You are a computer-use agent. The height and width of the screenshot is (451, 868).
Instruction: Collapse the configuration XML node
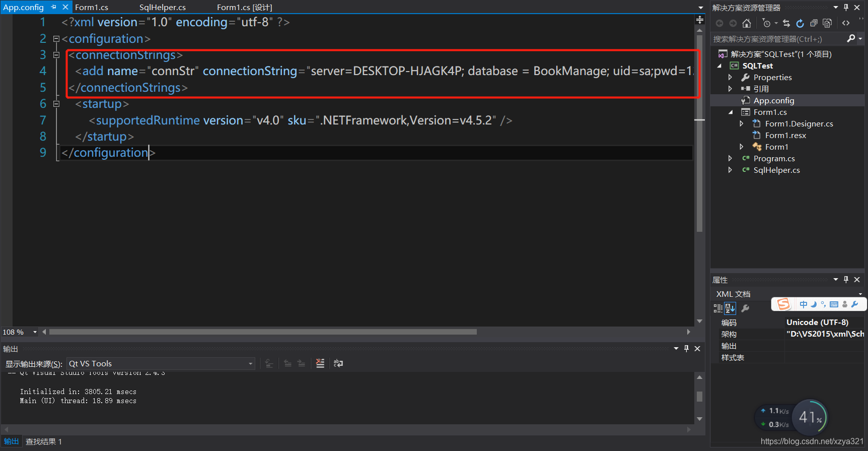(56, 39)
